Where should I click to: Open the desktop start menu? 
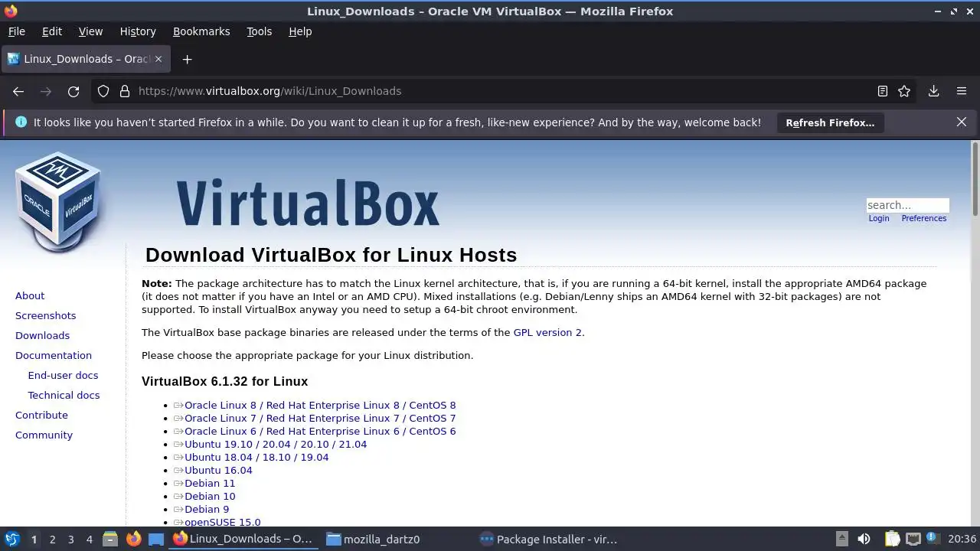pyautogui.click(x=12, y=539)
